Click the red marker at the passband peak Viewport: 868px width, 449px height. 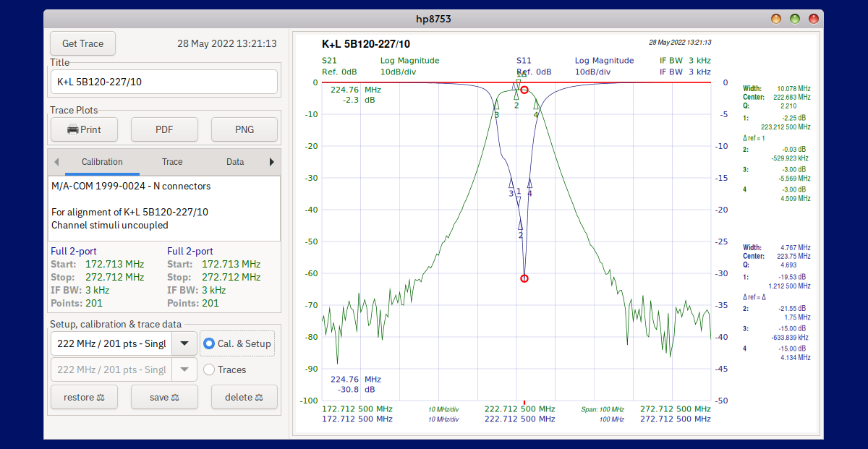pyautogui.click(x=524, y=90)
